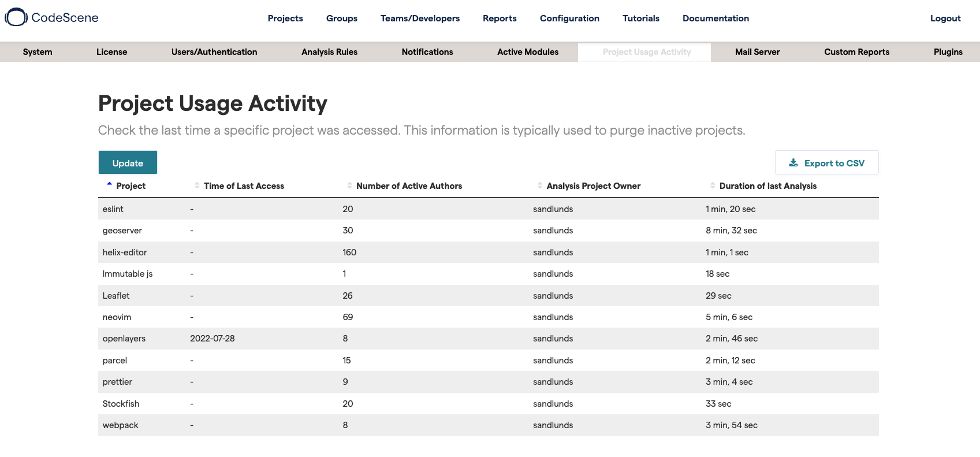
Task: Go to Teams/Developers in top navigation
Action: pos(420,18)
